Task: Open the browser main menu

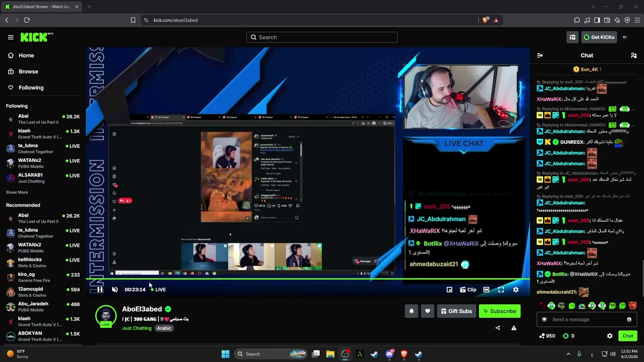Action: point(637,20)
